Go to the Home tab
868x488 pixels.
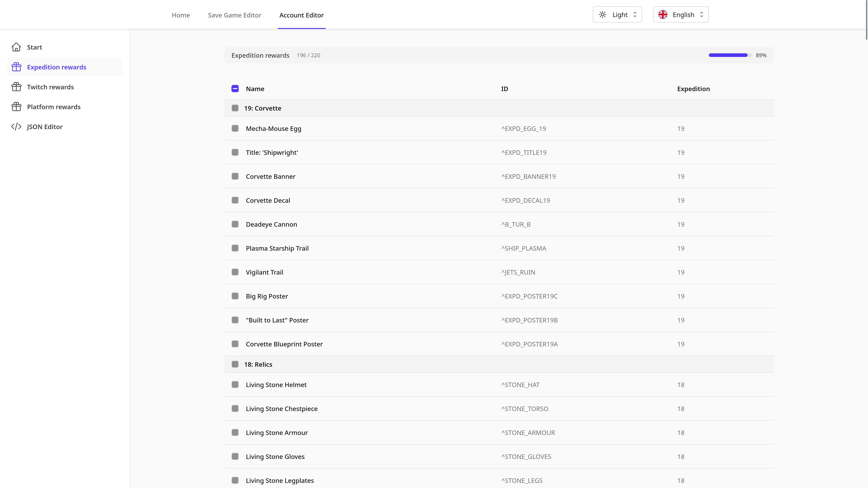click(181, 15)
